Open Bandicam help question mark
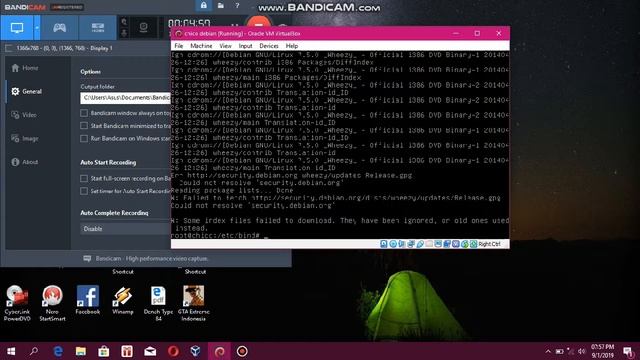The width and height of the screenshot is (640, 360). 237,6
